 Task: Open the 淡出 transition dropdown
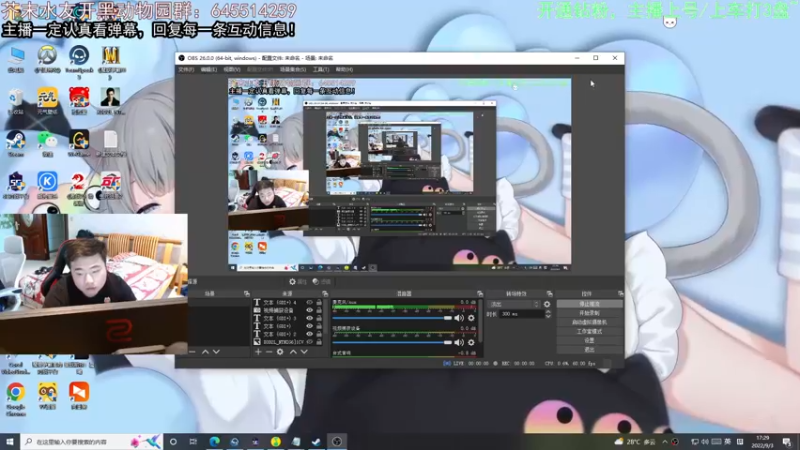pos(514,304)
